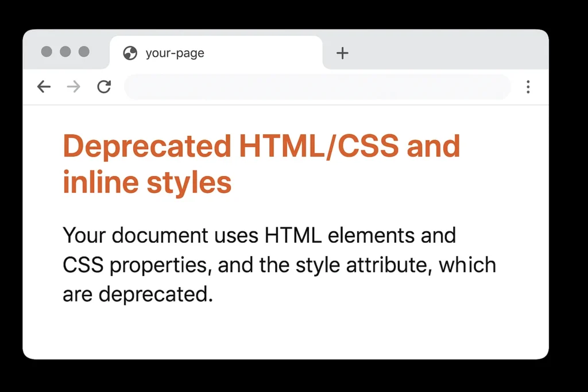The height and width of the screenshot is (392, 588).
Task: Click the rightmost gray window dot
Action: (x=84, y=51)
